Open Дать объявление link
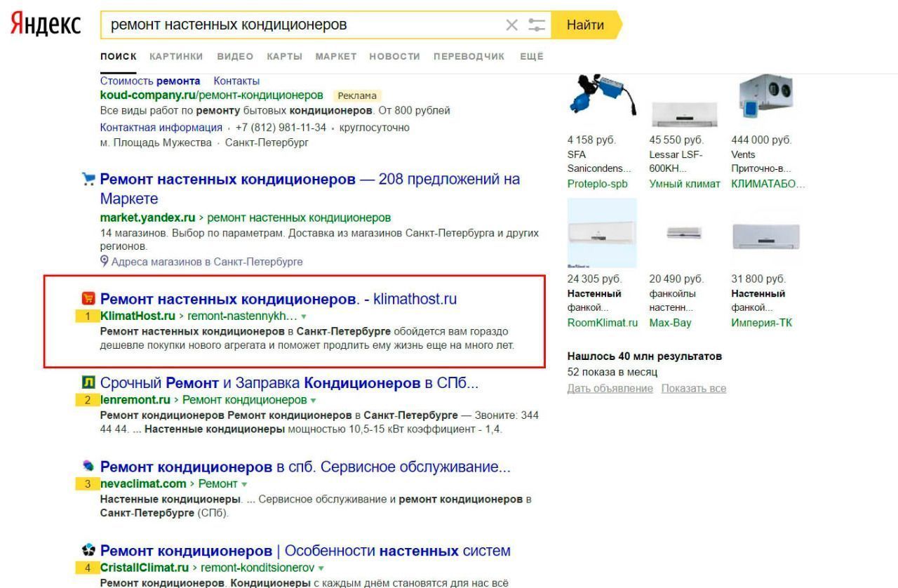This screenshot has height=588, width=898. (609, 389)
